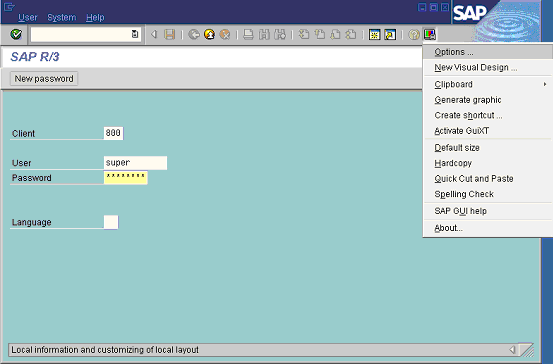The width and height of the screenshot is (553, 364).
Task: Click the Language input field
Action: pyautogui.click(x=111, y=222)
